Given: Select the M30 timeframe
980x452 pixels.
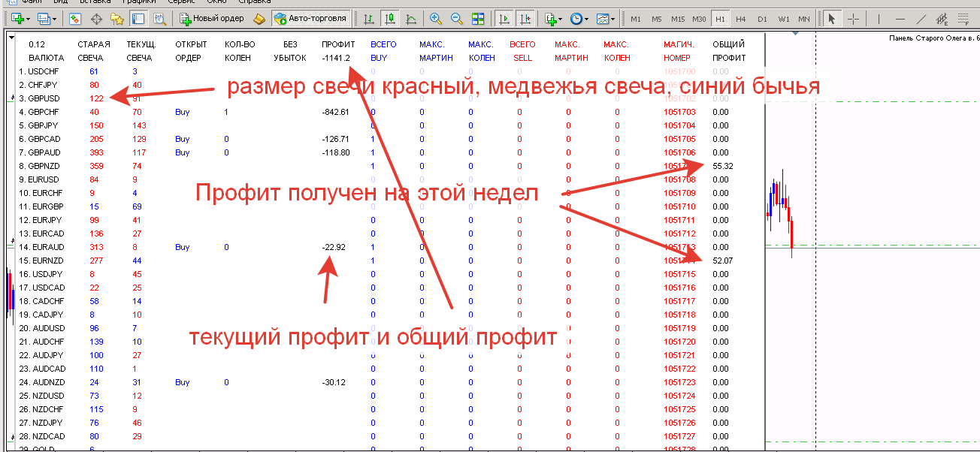Looking at the screenshot, I should click(699, 18).
